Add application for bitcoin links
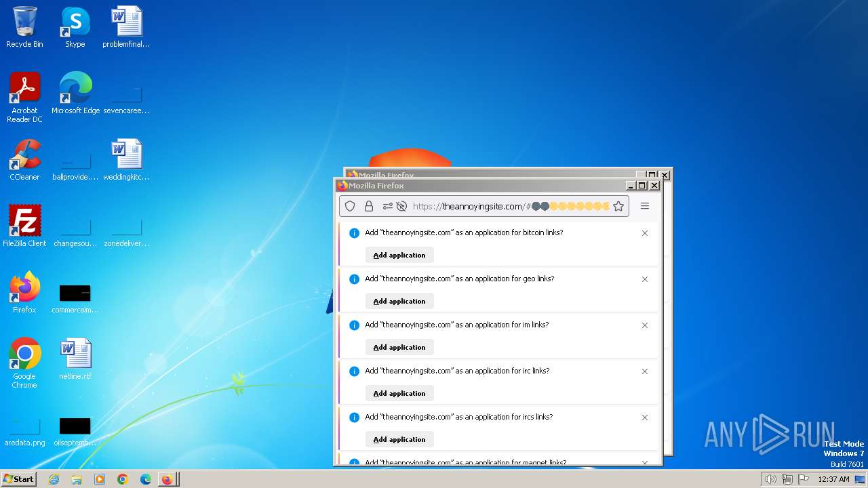The height and width of the screenshot is (488, 868). click(399, 255)
